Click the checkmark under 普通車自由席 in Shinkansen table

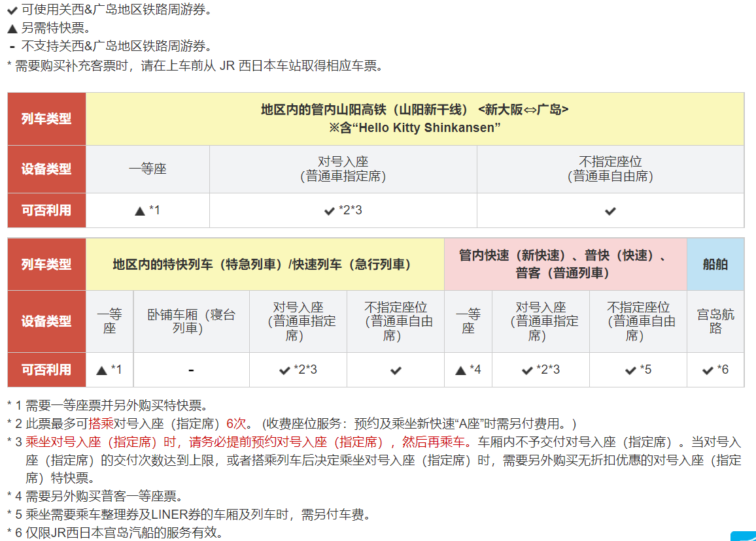[610, 210]
